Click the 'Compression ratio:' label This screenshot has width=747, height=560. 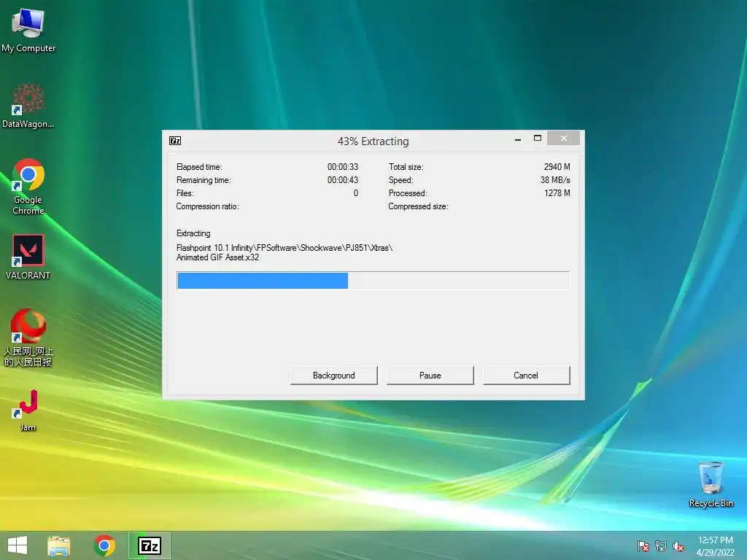pos(207,206)
